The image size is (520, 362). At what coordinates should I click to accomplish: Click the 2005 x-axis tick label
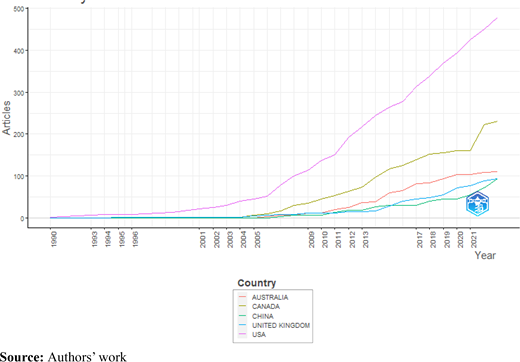click(x=257, y=239)
